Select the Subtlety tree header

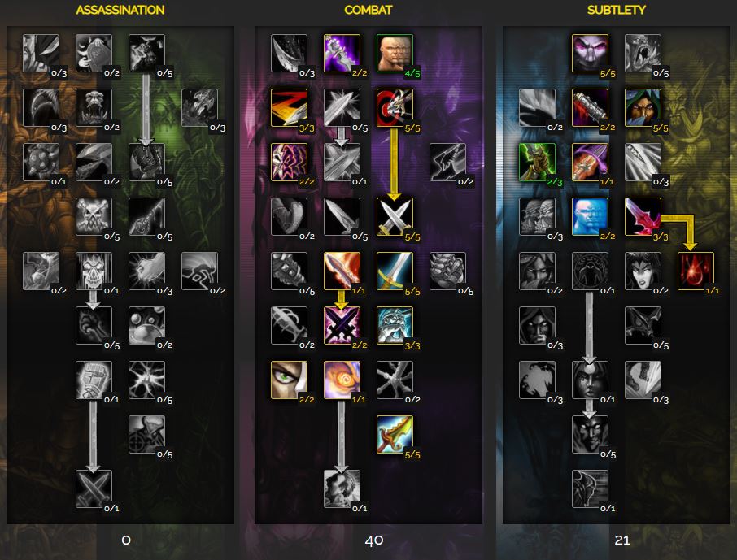click(x=617, y=10)
